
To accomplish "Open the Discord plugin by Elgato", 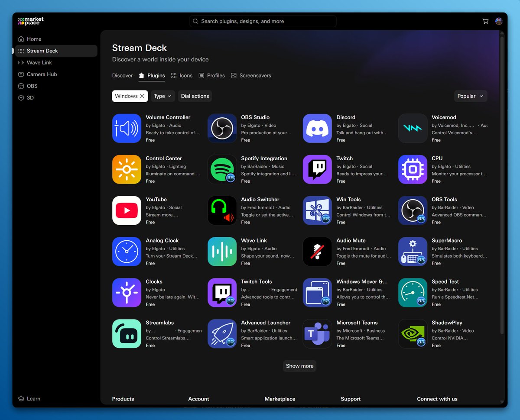I will pos(317,128).
